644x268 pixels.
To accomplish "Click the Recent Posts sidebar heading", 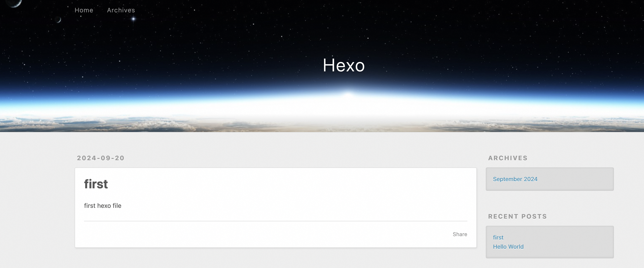I will click(x=517, y=217).
